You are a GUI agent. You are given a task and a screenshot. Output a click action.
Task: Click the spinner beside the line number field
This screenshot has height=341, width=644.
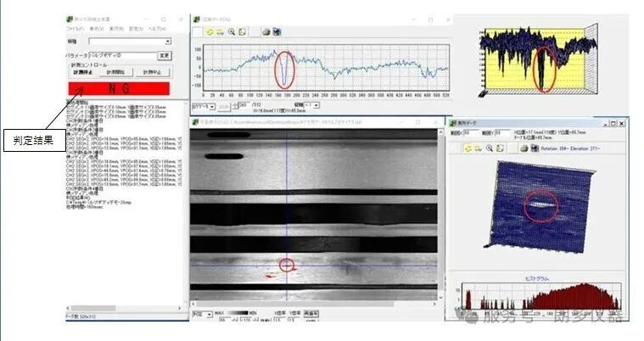[235, 106]
